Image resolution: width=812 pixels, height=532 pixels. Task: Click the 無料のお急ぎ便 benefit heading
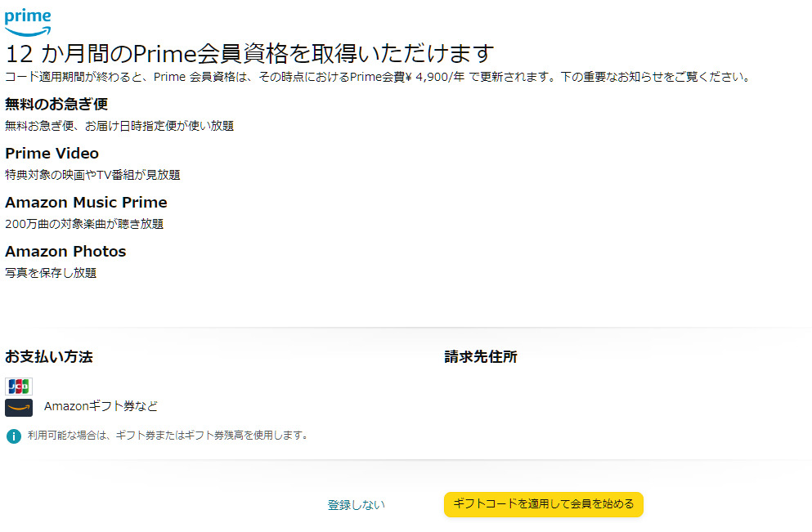click(x=56, y=104)
